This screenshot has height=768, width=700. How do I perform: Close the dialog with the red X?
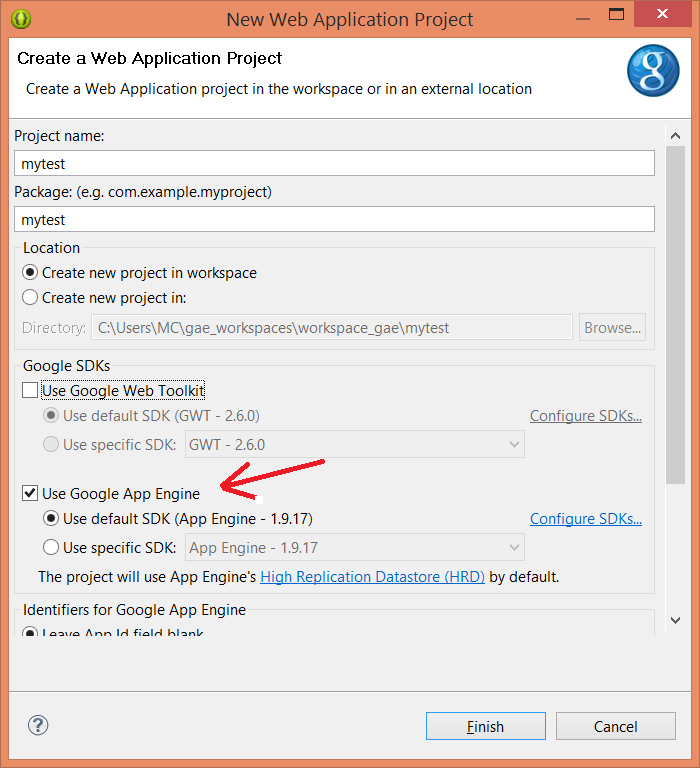(x=662, y=14)
